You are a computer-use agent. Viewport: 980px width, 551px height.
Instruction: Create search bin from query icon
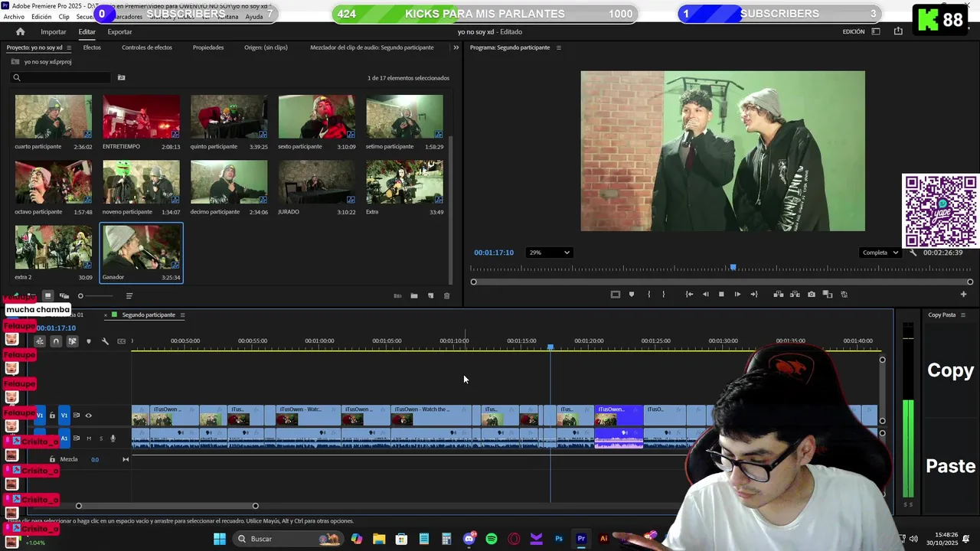121,77
